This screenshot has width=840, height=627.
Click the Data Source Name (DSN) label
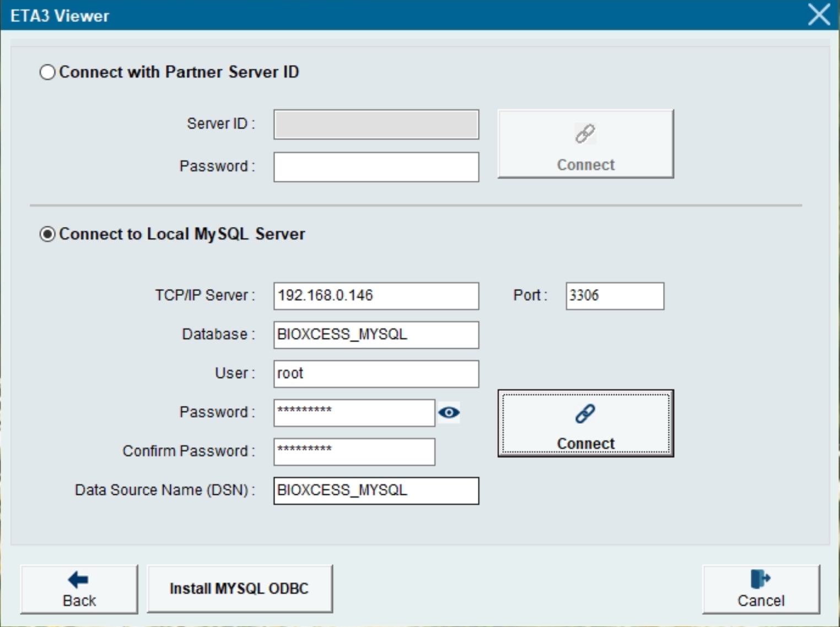pyautogui.click(x=165, y=490)
